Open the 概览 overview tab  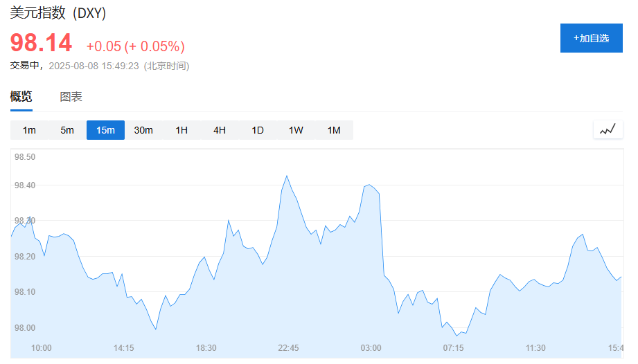(21, 97)
